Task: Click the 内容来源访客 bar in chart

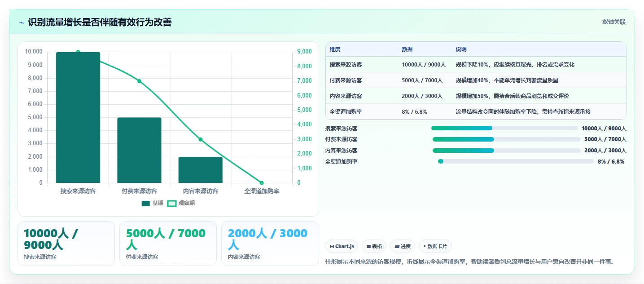Action: tap(201, 170)
